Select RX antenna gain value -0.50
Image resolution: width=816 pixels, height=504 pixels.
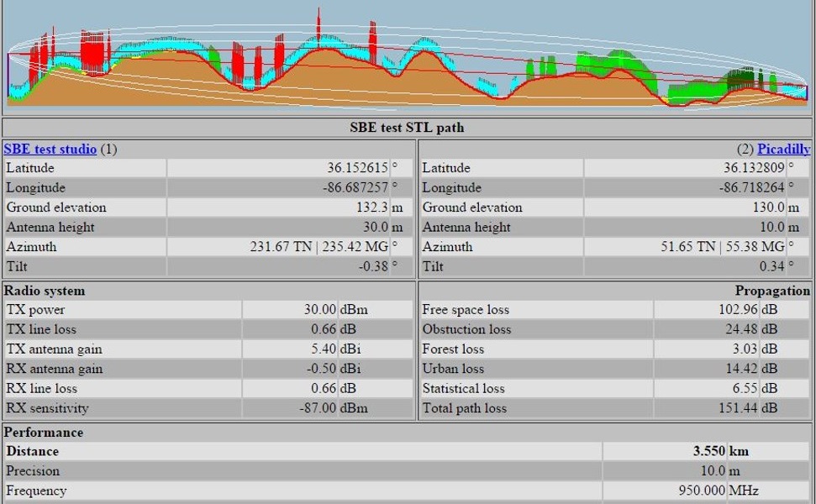(x=322, y=369)
